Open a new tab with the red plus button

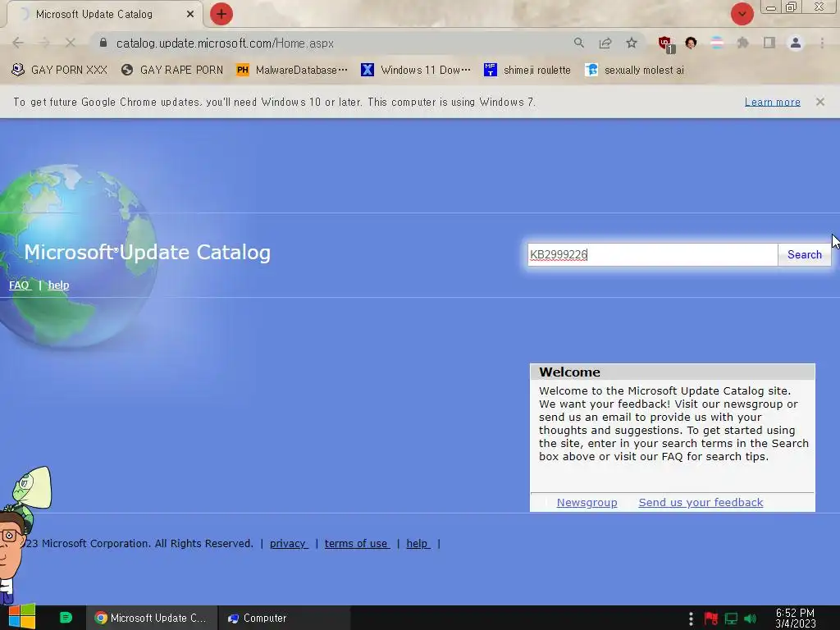coord(221,14)
